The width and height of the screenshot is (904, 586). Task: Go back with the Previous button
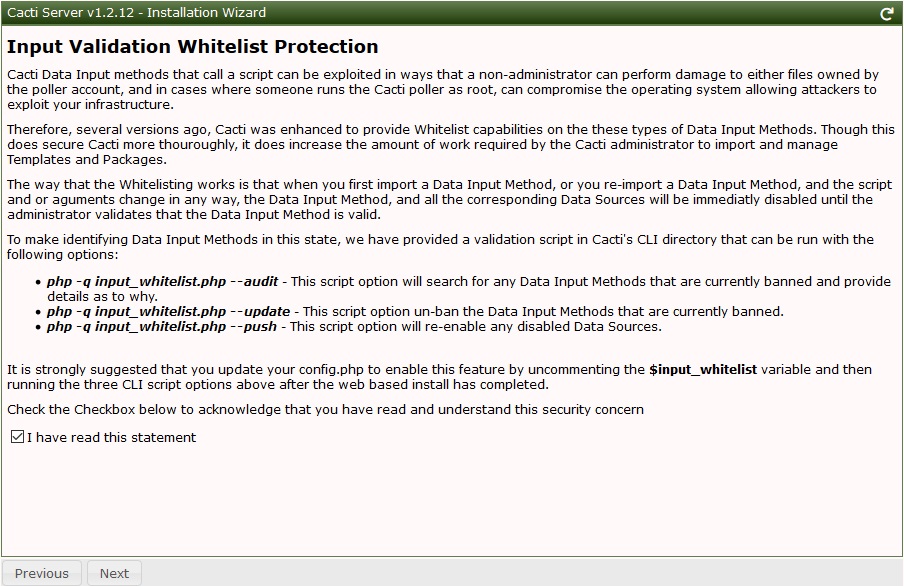42,573
